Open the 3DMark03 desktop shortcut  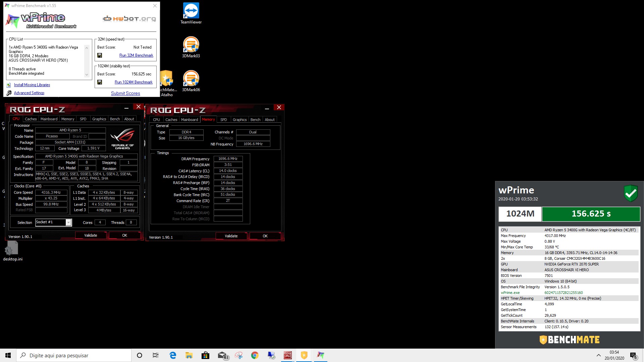(x=191, y=47)
